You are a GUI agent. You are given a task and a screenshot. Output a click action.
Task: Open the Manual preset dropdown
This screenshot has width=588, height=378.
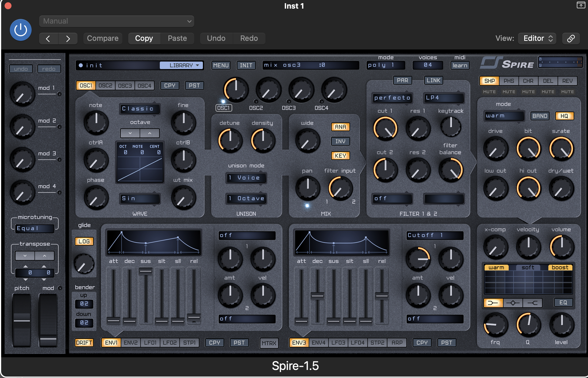(117, 21)
